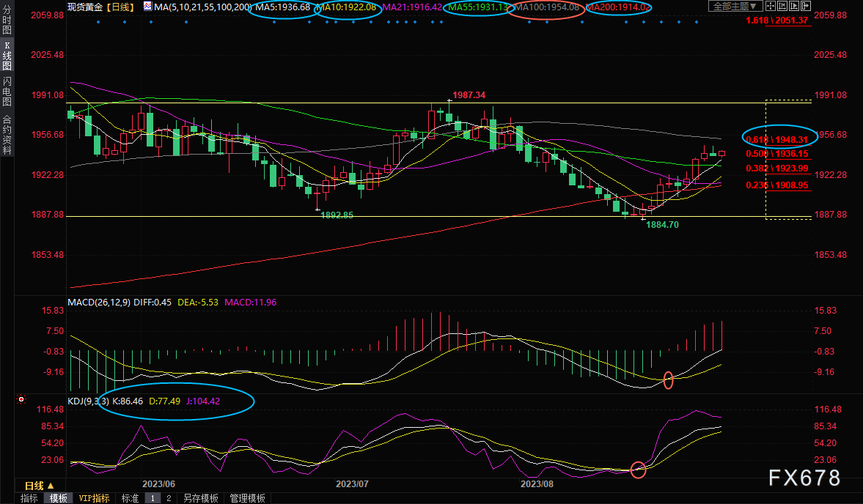Viewport: 863px width, 504px height.
Task: Open the VIP指标 tab
Action: coord(95,498)
